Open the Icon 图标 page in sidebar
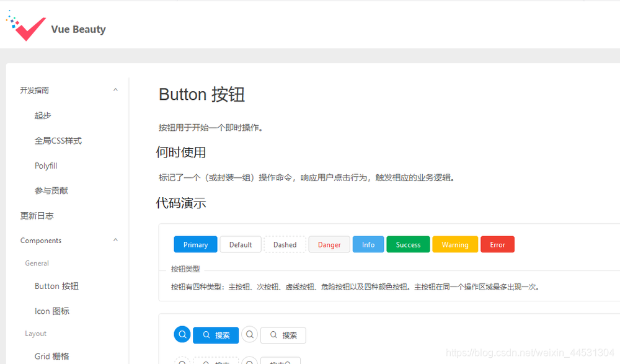 tap(53, 311)
